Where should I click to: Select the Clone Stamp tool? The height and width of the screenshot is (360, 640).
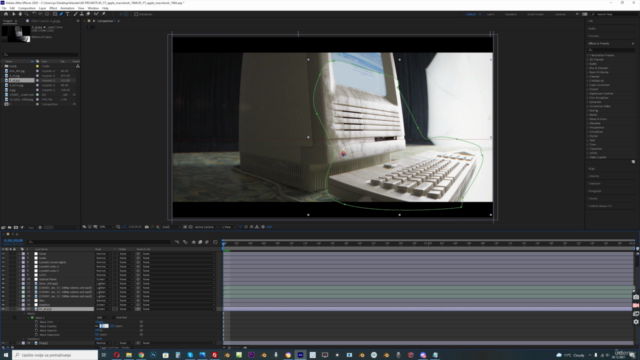(x=82, y=14)
